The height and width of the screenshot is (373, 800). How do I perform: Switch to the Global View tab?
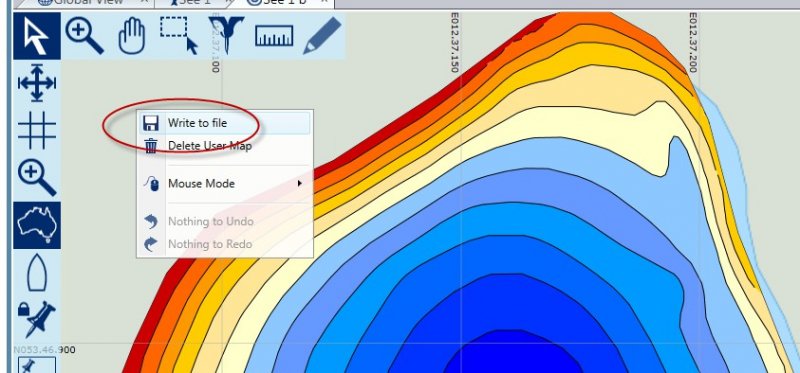(87, 2)
